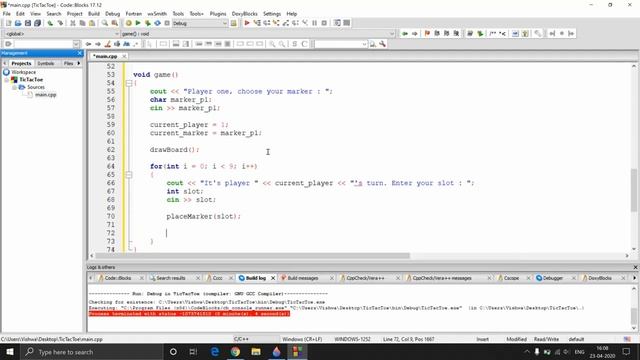Open the Settings menu
Image resolution: width=640 pixels, height=360 pixels.
coord(272,13)
